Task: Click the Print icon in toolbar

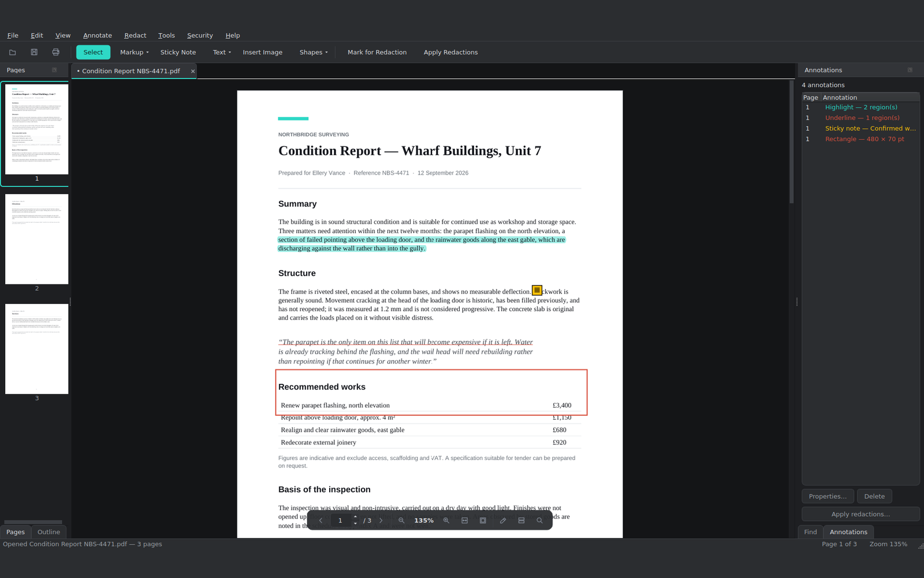Action: pyautogui.click(x=55, y=52)
